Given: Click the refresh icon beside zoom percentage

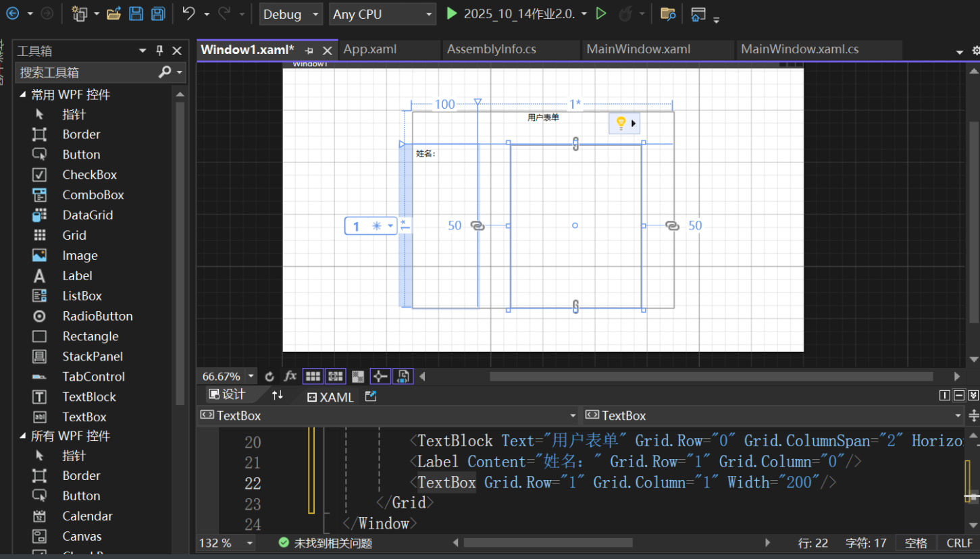Looking at the screenshot, I should tap(269, 376).
